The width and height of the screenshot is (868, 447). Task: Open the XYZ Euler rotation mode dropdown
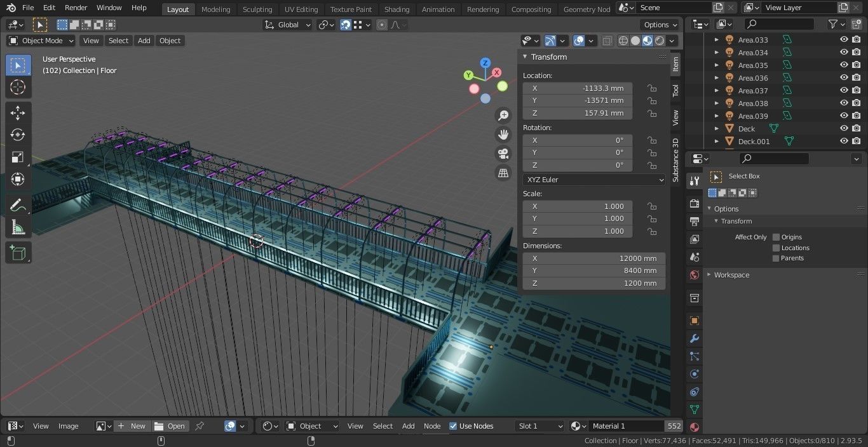click(594, 180)
